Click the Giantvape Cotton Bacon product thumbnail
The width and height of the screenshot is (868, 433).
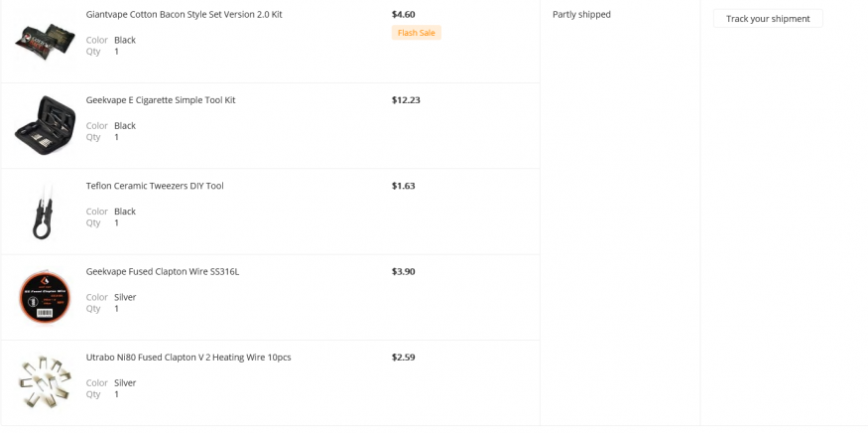tap(45, 41)
